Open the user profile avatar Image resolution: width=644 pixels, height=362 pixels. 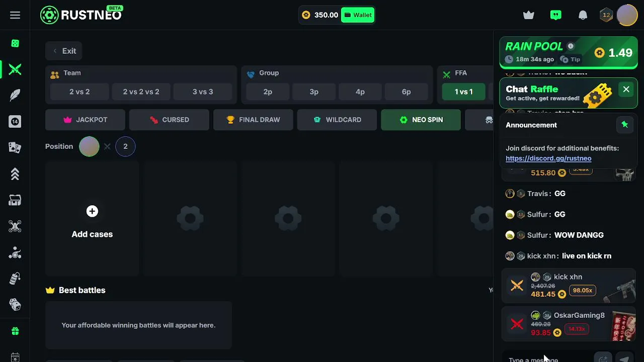tap(627, 15)
